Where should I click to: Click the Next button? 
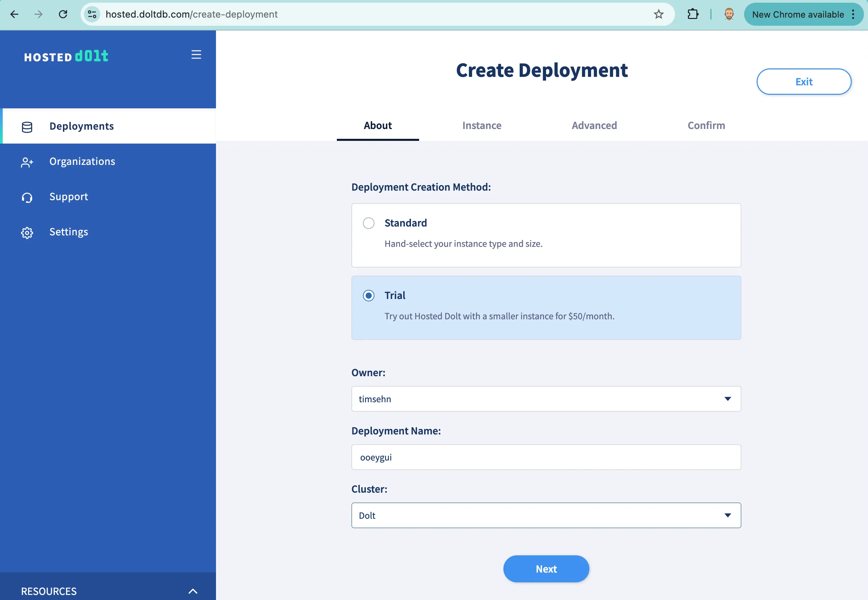[546, 569]
